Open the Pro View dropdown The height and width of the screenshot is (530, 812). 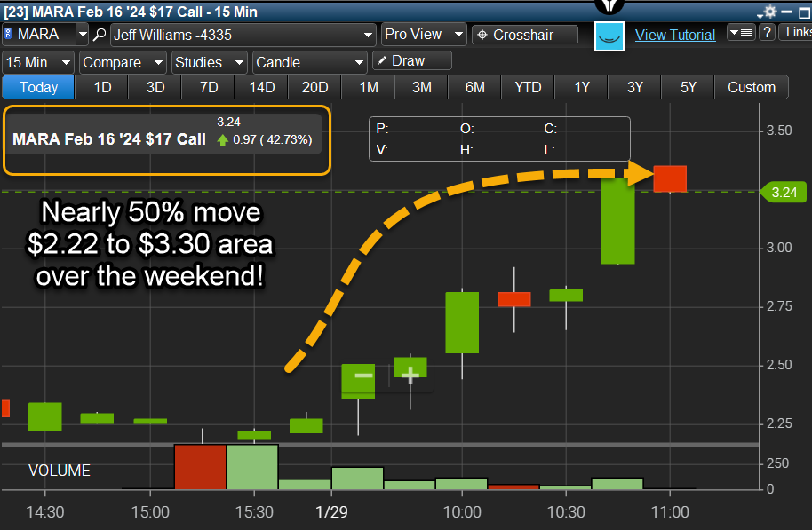point(424,34)
